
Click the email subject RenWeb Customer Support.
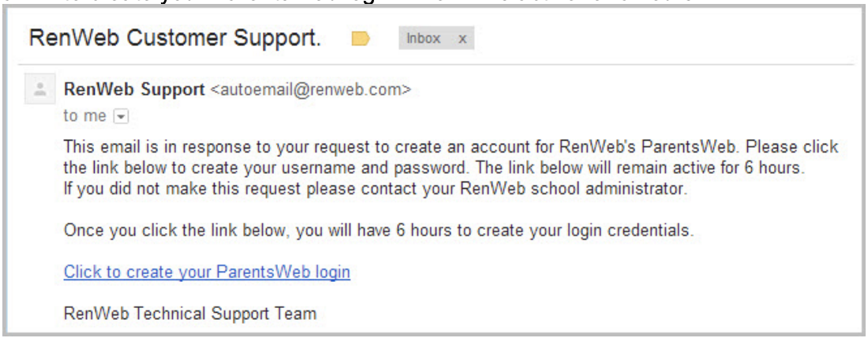[x=175, y=38]
